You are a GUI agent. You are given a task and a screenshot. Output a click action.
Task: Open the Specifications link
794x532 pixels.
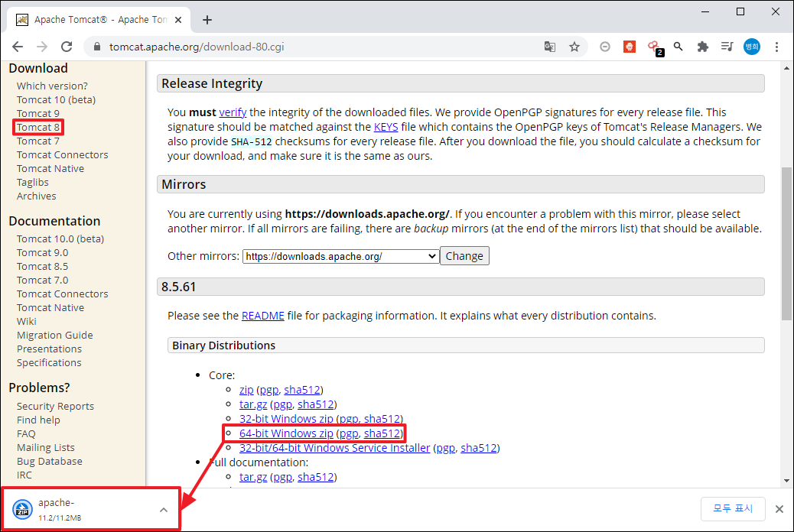(49, 362)
